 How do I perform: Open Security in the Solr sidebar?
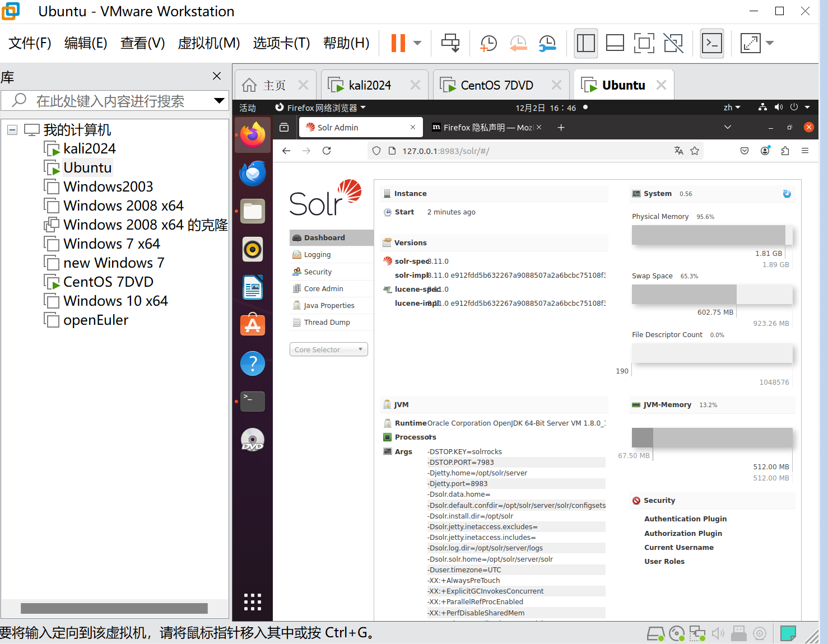332,272
